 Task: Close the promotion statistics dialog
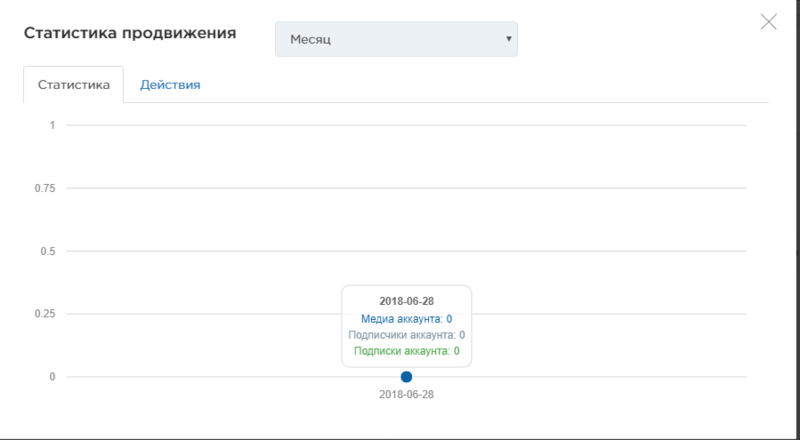pyautogui.click(x=768, y=22)
